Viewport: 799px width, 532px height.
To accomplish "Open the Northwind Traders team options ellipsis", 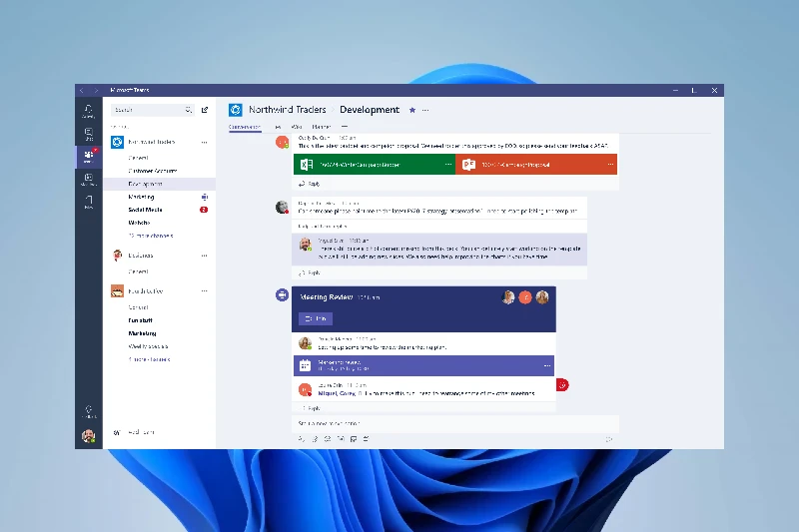I will tap(205, 142).
